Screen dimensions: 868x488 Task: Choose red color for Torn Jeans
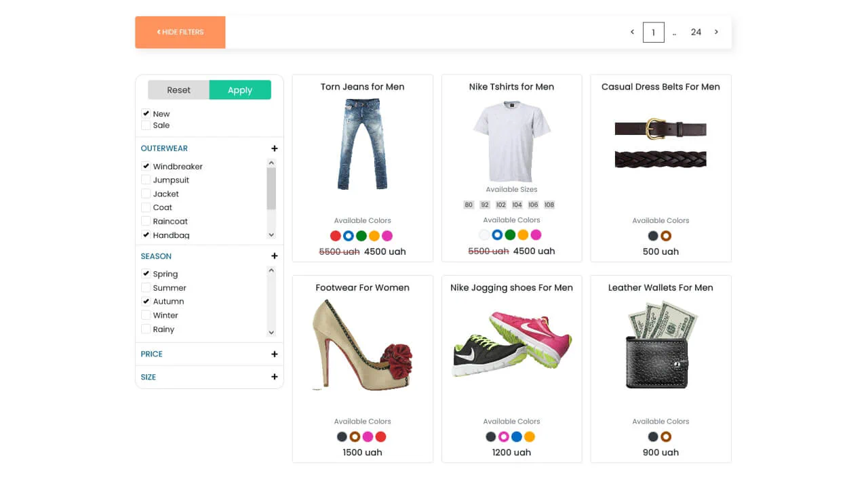[x=336, y=236]
